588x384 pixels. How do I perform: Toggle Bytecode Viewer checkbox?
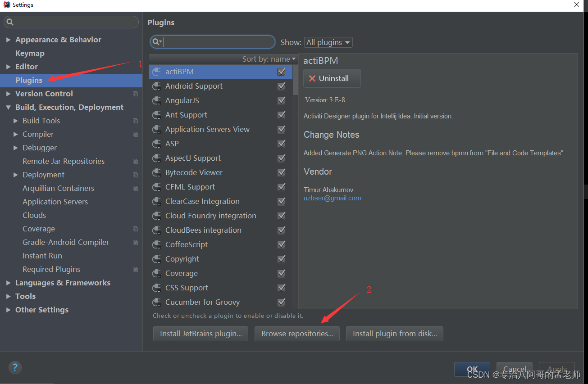[282, 172]
